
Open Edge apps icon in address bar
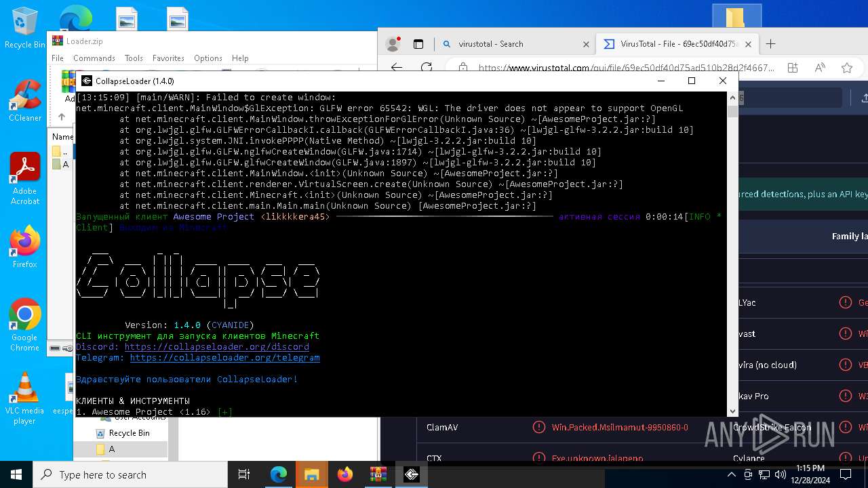(792, 68)
